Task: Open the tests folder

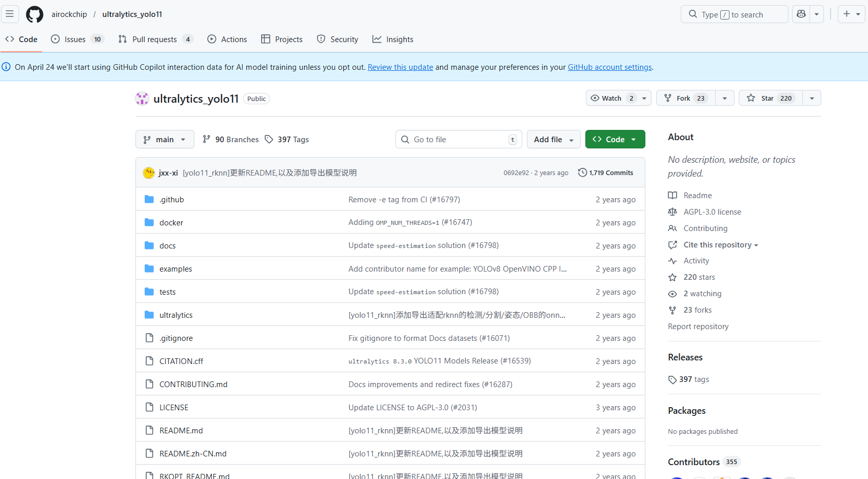Action: tap(168, 292)
